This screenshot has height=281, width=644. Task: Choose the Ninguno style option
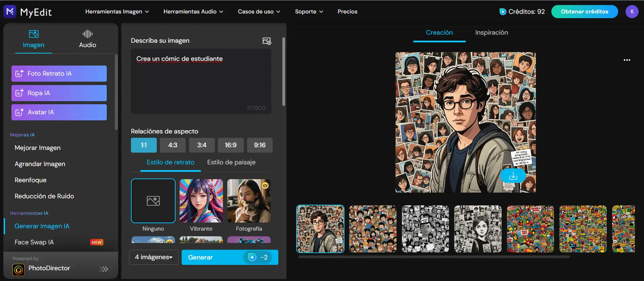point(153,201)
